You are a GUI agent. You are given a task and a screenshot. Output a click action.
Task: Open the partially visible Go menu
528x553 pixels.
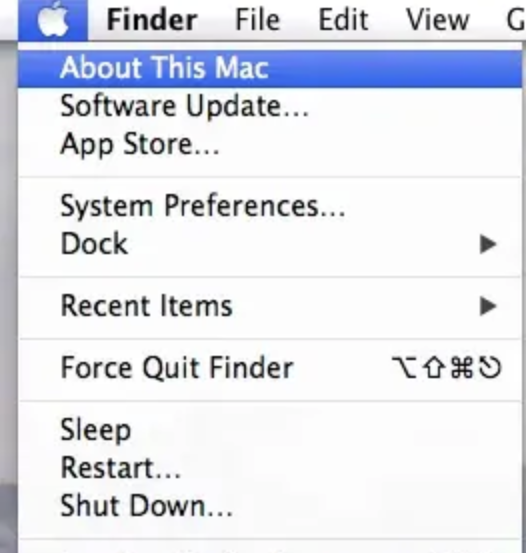point(516,20)
